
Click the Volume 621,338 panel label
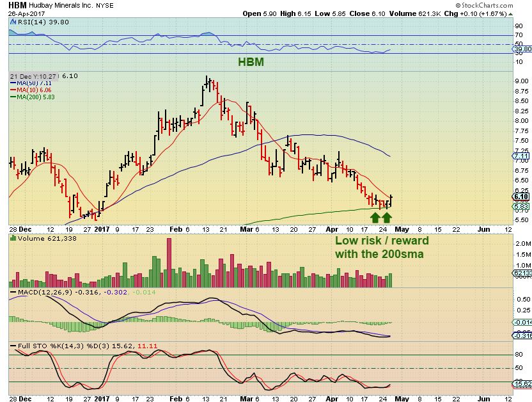coord(47,238)
